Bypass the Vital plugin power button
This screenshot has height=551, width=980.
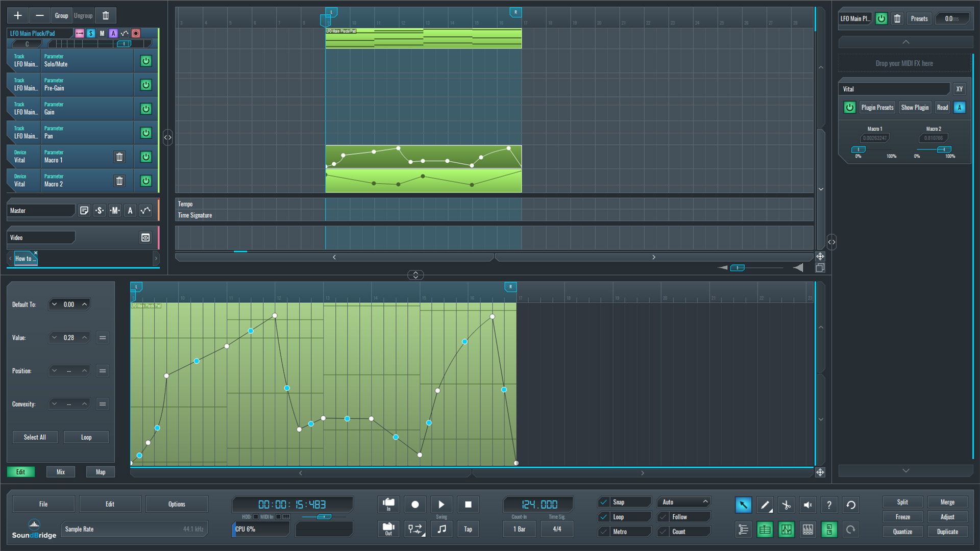pyautogui.click(x=849, y=108)
